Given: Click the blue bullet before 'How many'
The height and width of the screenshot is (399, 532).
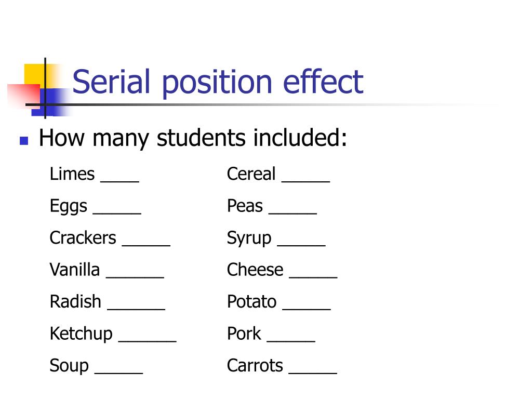Looking at the screenshot, I should click(x=24, y=140).
